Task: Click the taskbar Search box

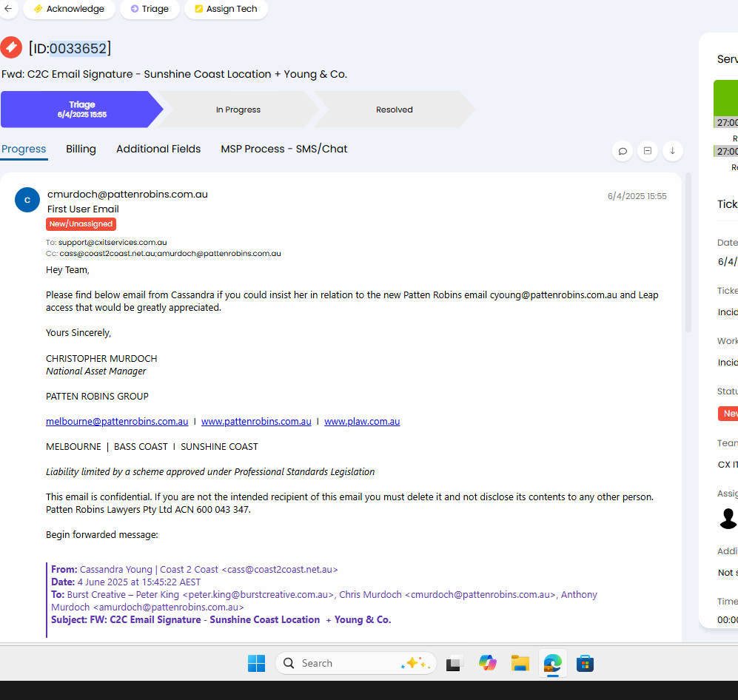Action: (x=356, y=663)
